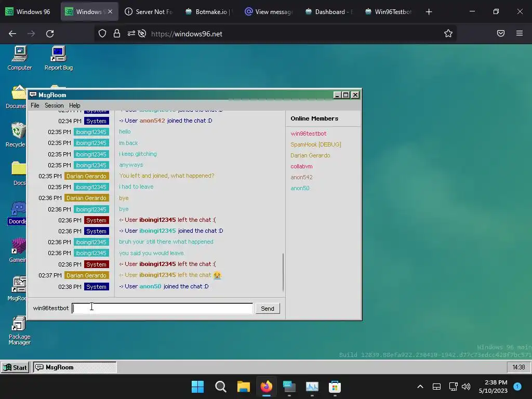This screenshot has height=399, width=532.
Task: Click the permissions icon in address bar
Action: 131,33
